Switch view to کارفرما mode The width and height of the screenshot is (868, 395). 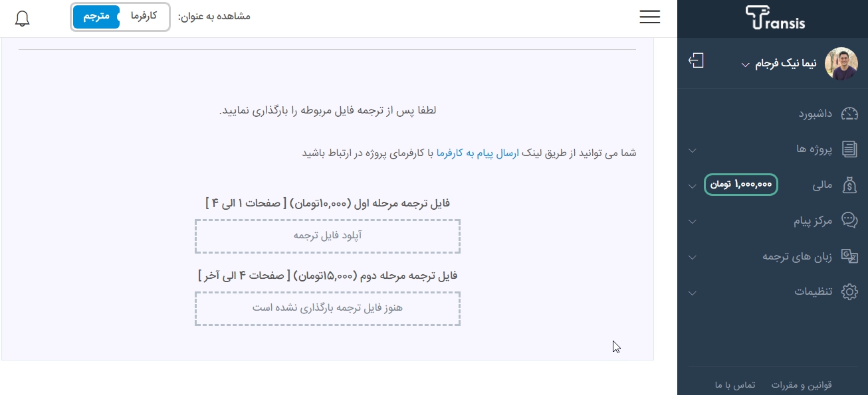click(144, 16)
